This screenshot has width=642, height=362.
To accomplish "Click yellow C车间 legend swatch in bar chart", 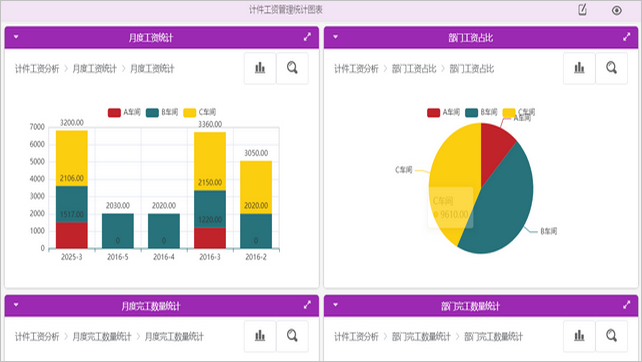I will [190, 113].
